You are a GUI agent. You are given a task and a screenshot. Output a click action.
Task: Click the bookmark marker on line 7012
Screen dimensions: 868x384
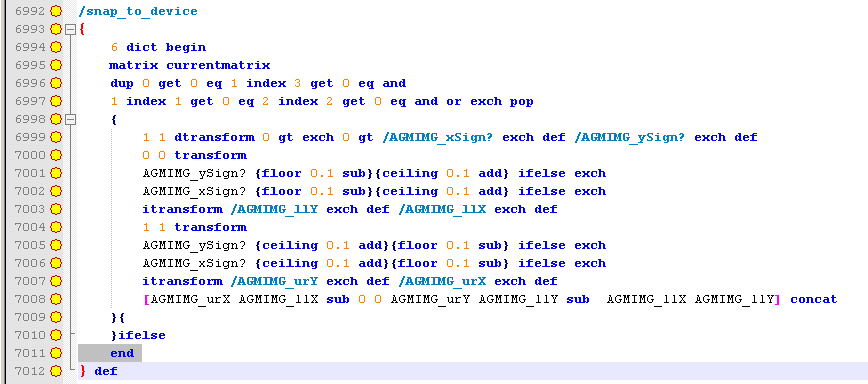(56, 371)
